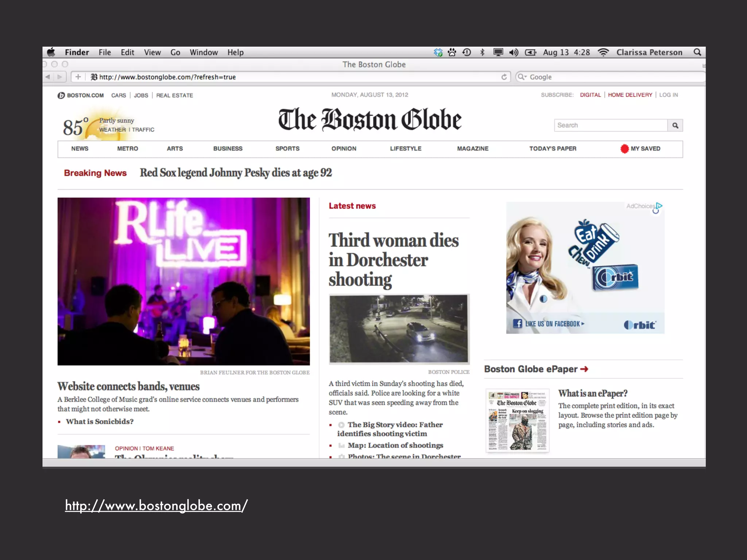Select the MAGAZINE navigation tab

pos(473,149)
